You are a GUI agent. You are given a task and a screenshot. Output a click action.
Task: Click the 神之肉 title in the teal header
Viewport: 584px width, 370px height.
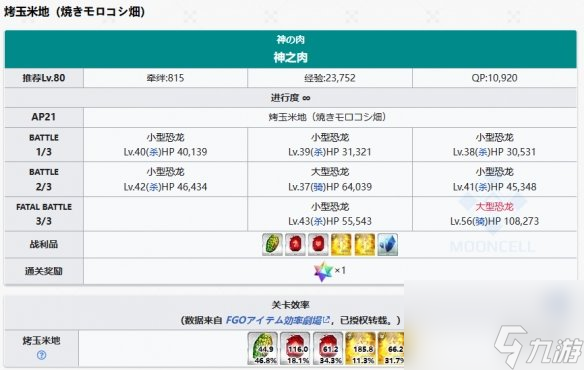[291, 57]
